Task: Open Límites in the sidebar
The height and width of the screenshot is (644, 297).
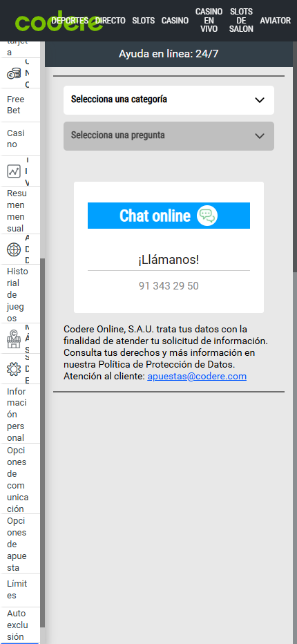Action: (x=20, y=590)
